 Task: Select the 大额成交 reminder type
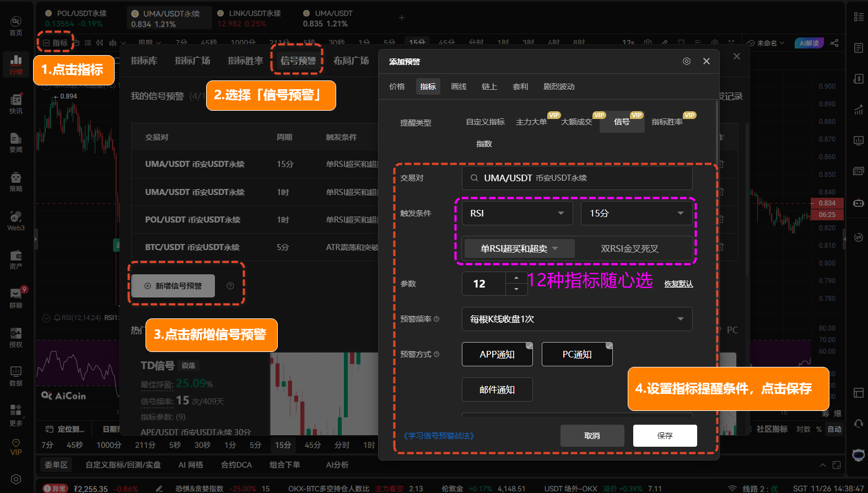(x=576, y=122)
